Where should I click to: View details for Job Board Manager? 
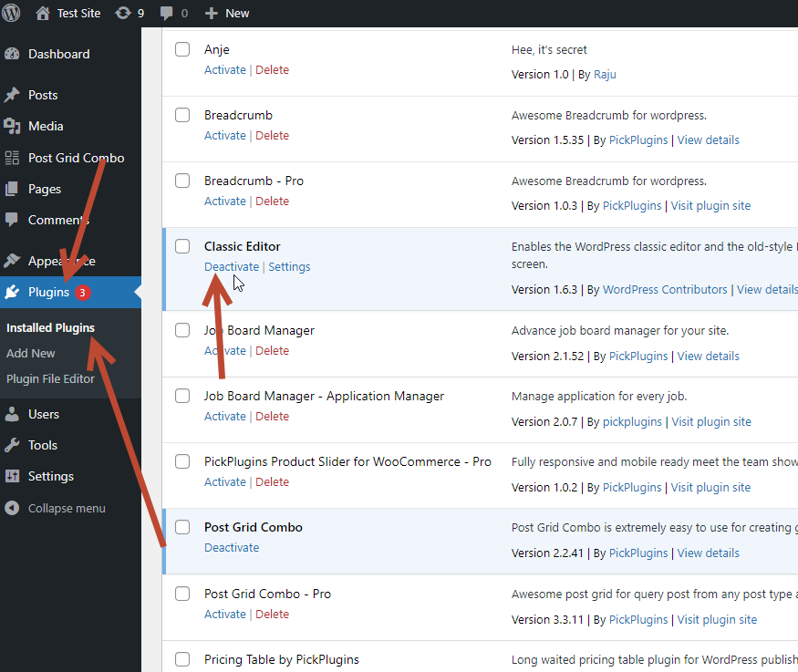click(x=708, y=357)
